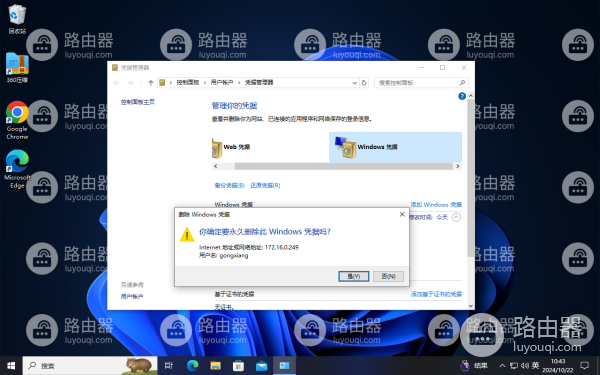Screen dimensions: 600x375
Task: Open the network tray icon
Action: [x=514, y=366]
